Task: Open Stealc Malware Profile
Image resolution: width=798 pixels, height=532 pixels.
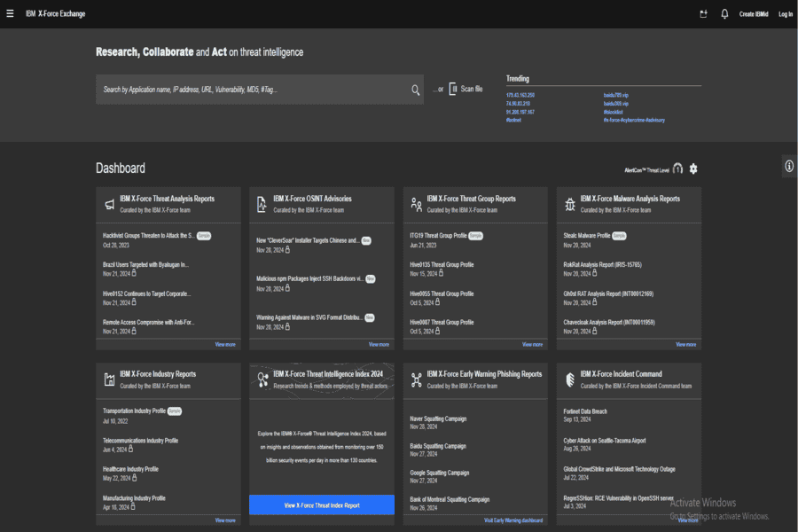Action: click(x=587, y=236)
